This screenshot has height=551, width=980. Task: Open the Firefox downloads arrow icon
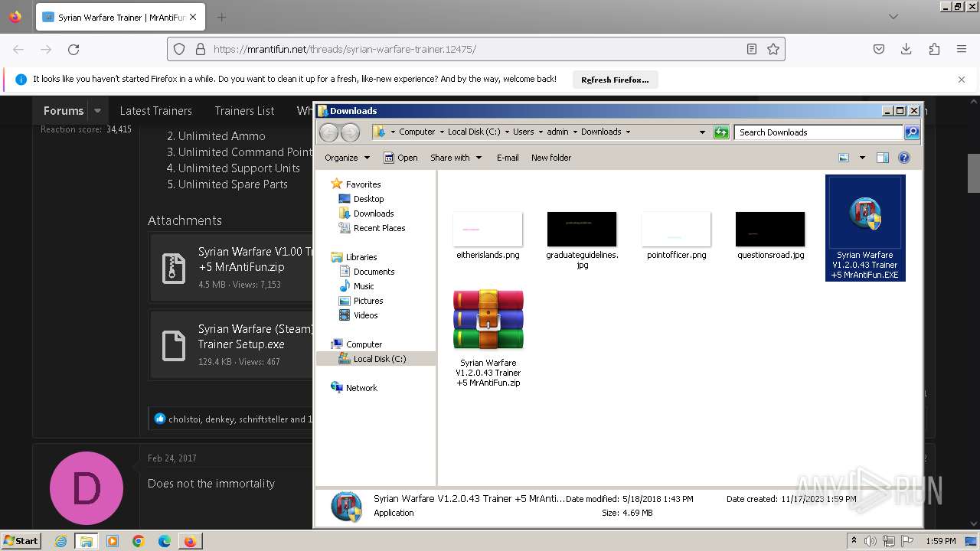coord(906,49)
